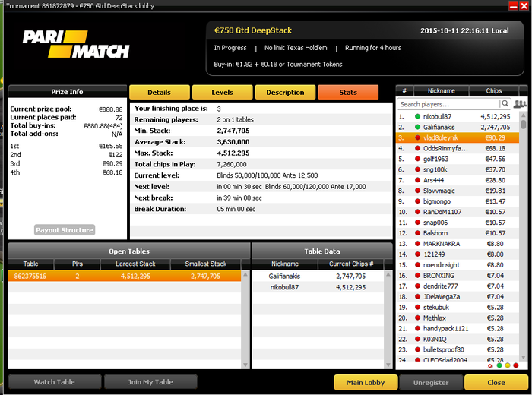
Task: Click the yellow legend dot below player list
Action: pyautogui.click(x=508, y=365)
